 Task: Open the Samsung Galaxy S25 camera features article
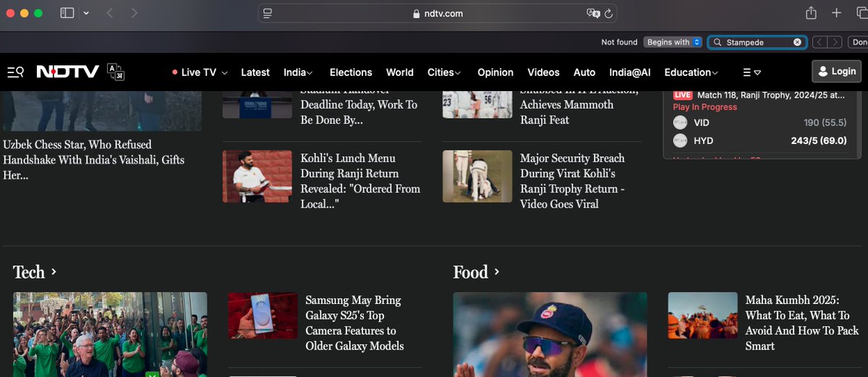click(x=353, y=323)
